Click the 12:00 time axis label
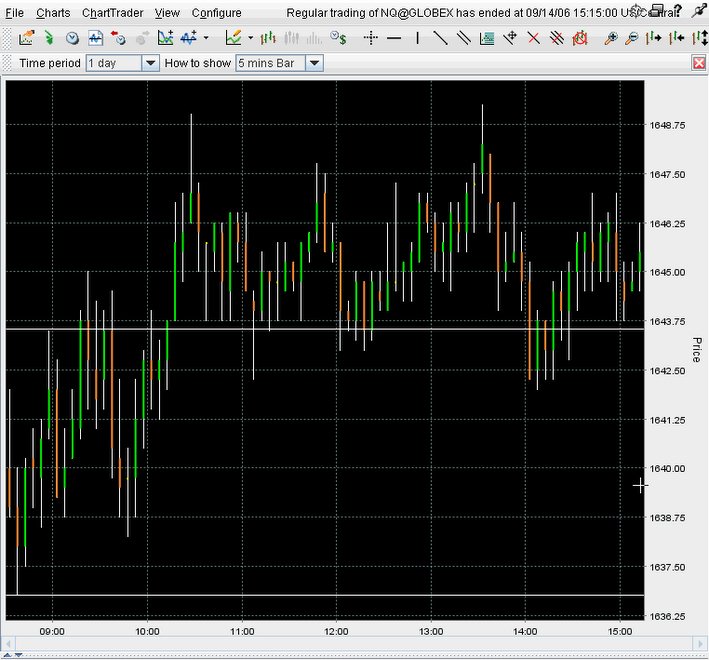The image size is (709, 660). 336,632
